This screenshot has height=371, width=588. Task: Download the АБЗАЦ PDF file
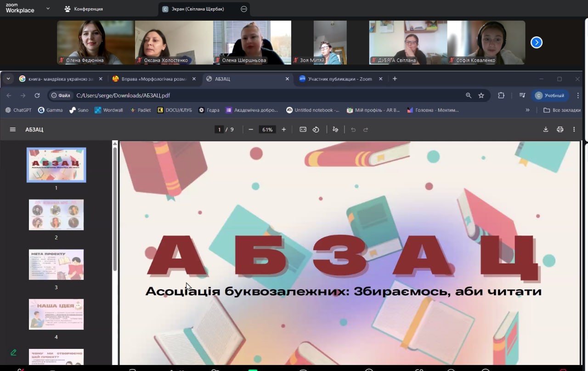[546, 130]
